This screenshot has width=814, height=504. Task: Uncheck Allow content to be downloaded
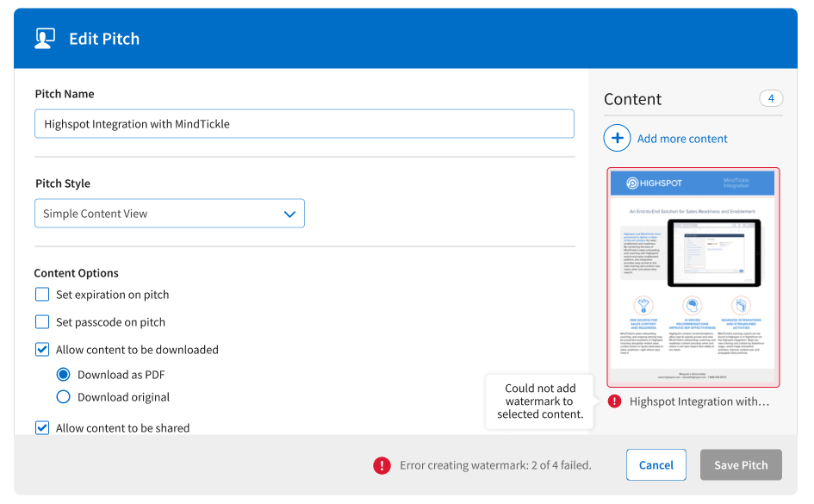tap(42, 349)
